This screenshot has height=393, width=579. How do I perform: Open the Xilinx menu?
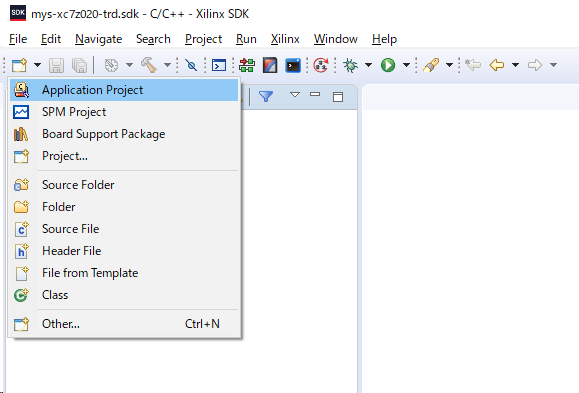pyautogui.click(x=285, y=39)
